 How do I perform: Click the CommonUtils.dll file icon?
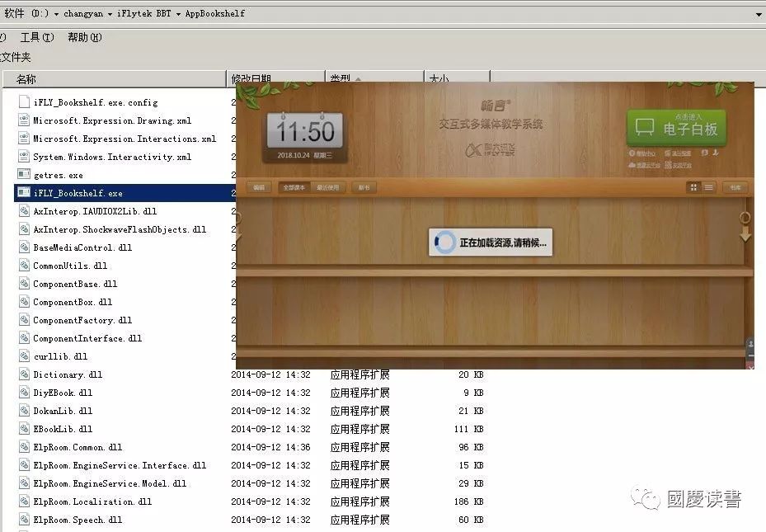point(24,265)
